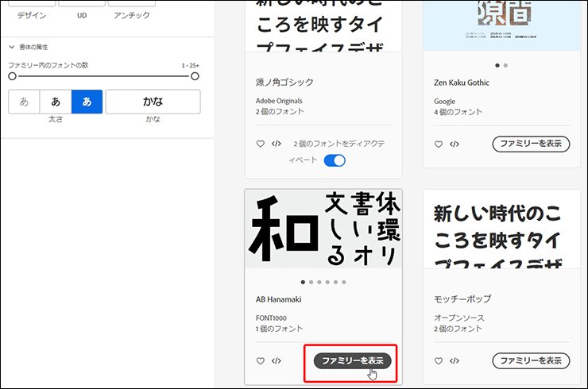Select the light weight あ filter
The width and height of the screenshot is (588, 389).
(24, 102)
